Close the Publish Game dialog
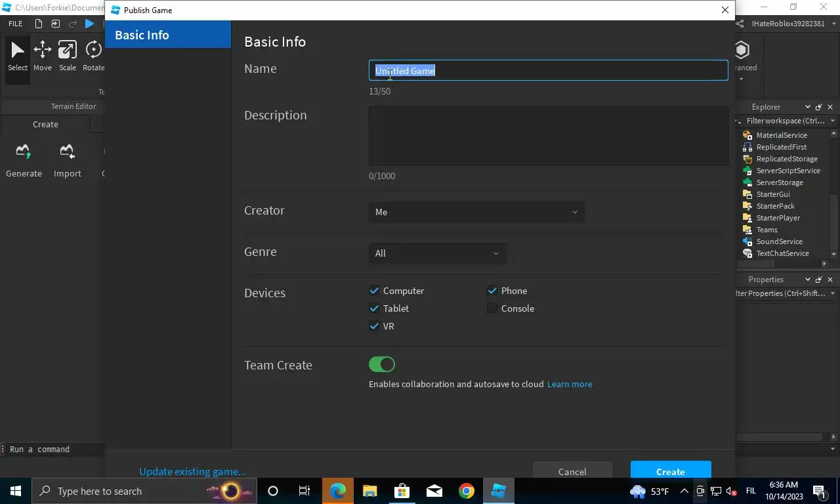The image size is (840, 504). point(724,10)
